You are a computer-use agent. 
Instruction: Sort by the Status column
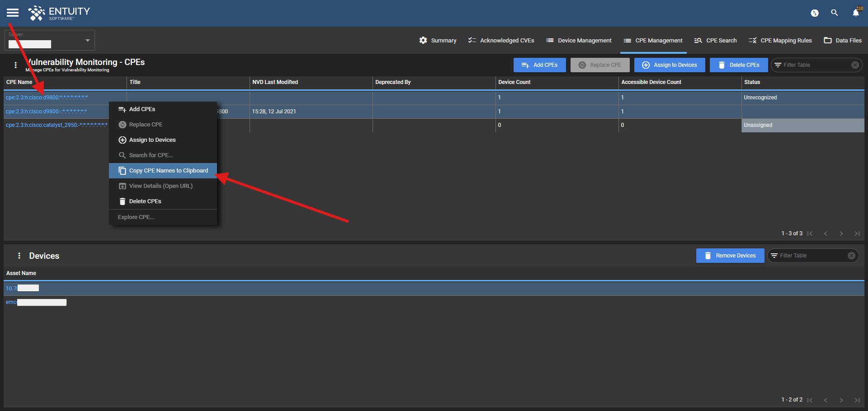pos(803,82)
